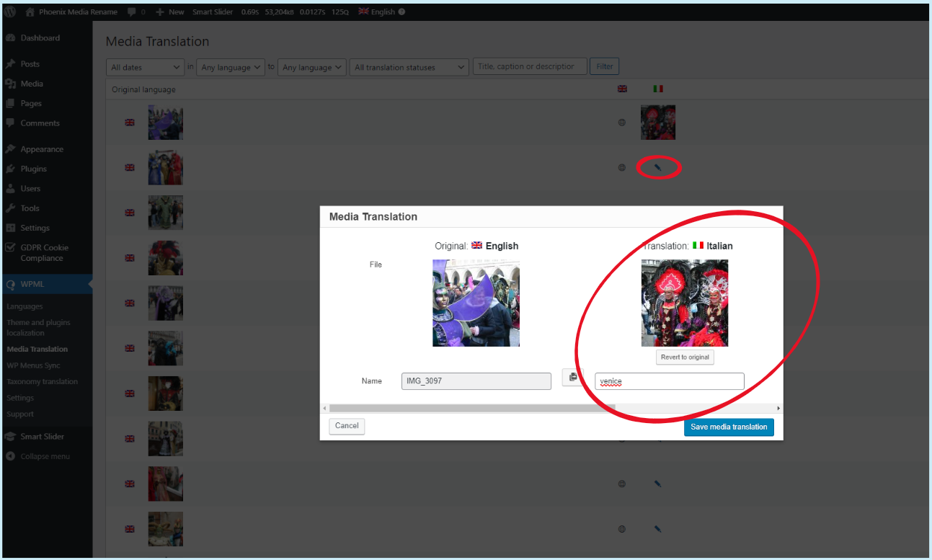Click the Tools wrench icon
Screen dimensions: 932x560
pos(10,208)
